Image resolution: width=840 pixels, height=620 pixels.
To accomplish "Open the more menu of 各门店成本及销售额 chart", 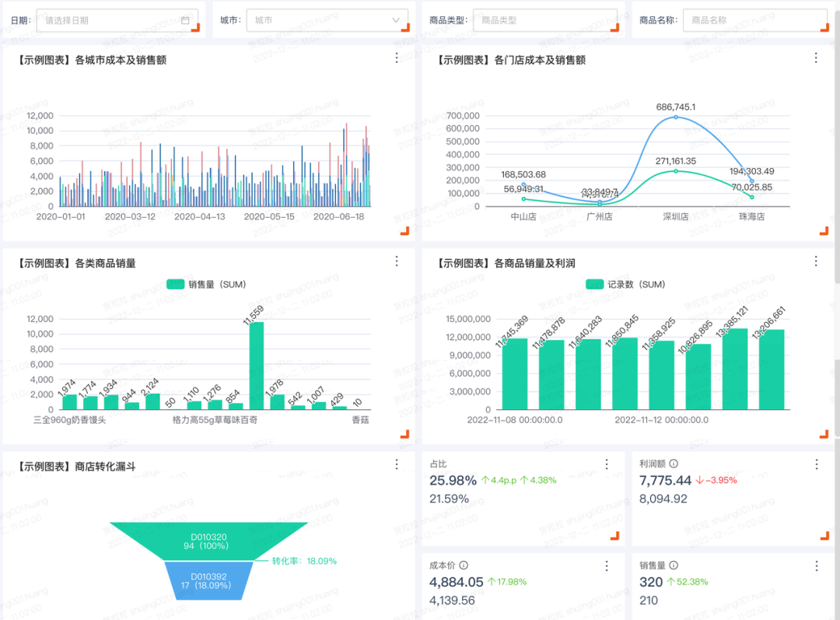I will (x=816, y=58).
